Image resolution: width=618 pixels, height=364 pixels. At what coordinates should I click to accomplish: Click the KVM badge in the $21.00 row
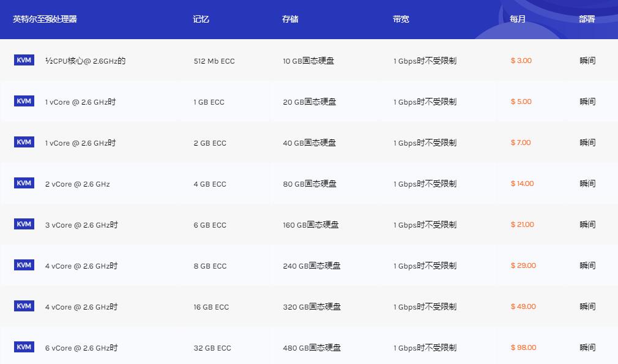pos(24,224)
